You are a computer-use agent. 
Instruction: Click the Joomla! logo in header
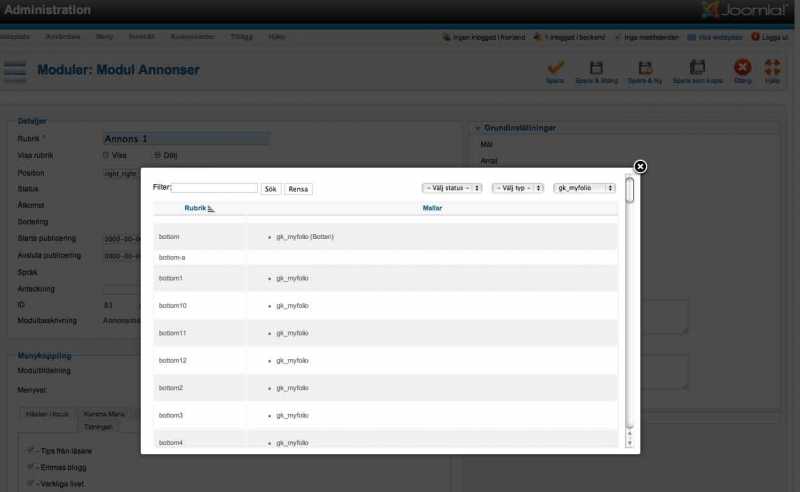pos(744,10)
